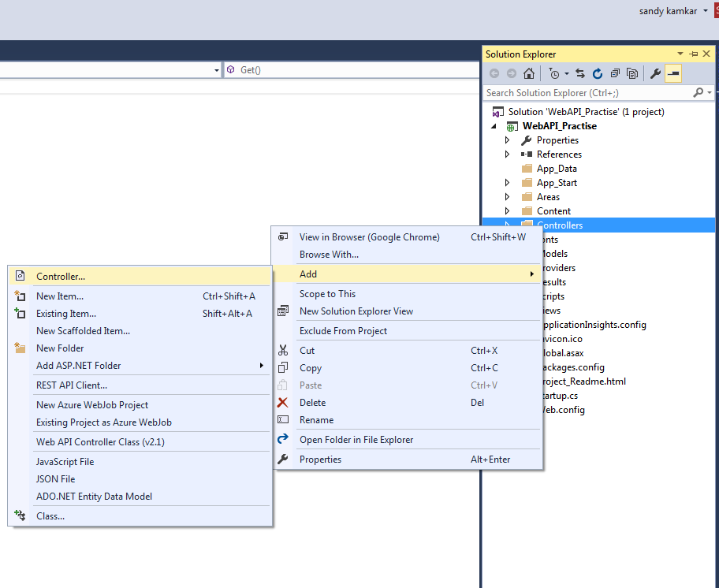Image resolution: width=719 pixels, height=588 pixels.
Task: Select the App_Data folder
Action: 557,169
